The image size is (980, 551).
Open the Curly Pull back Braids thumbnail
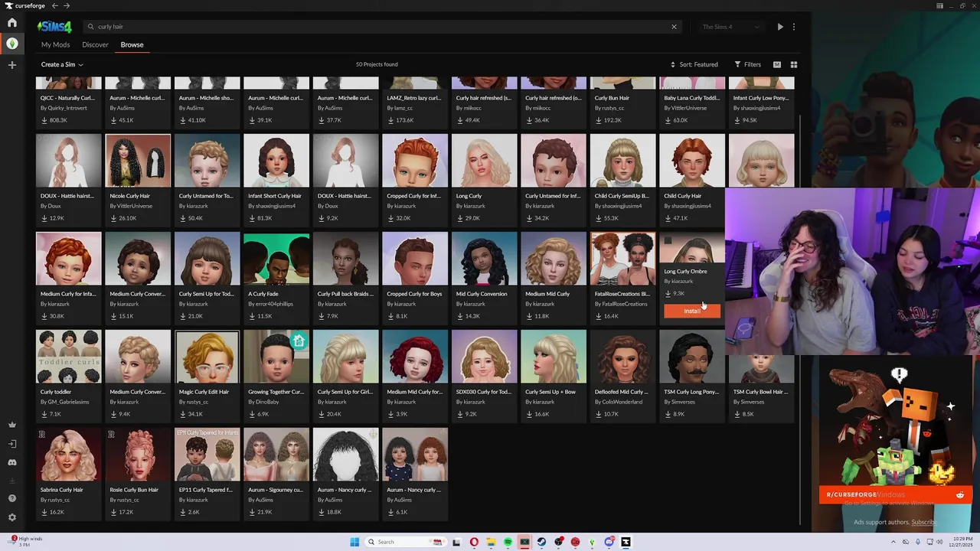pos(345,258)
